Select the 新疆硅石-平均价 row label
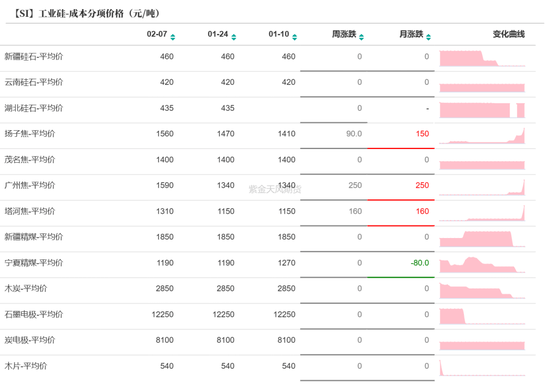Viewport: 550px width, 384px height. [34, 56]
